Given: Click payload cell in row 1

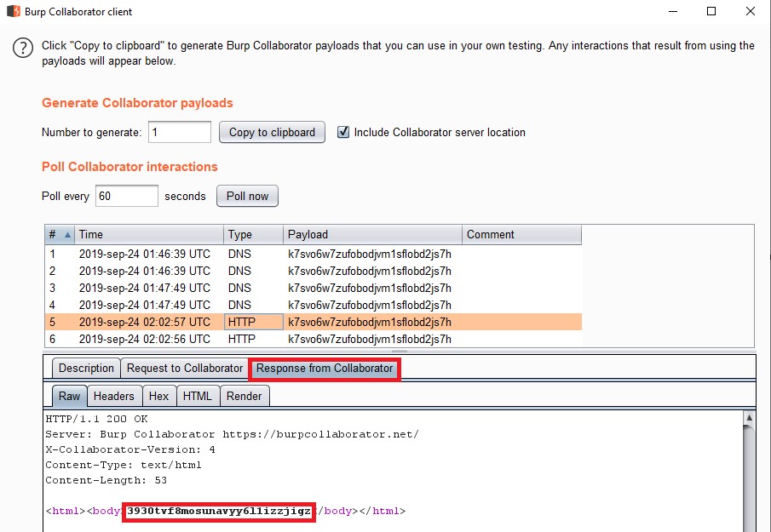Looking at the screenshot, I should 372,254.
